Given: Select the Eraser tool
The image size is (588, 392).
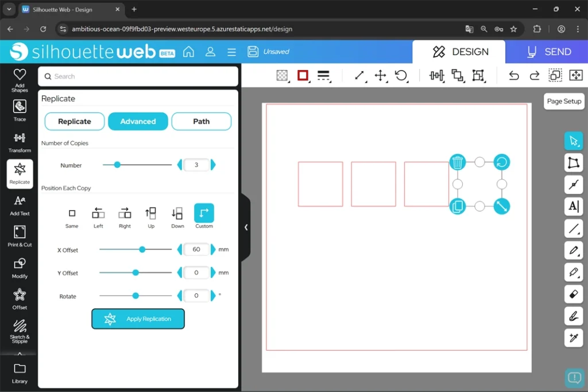Looking at the screenshot, I should pos(573,294).
